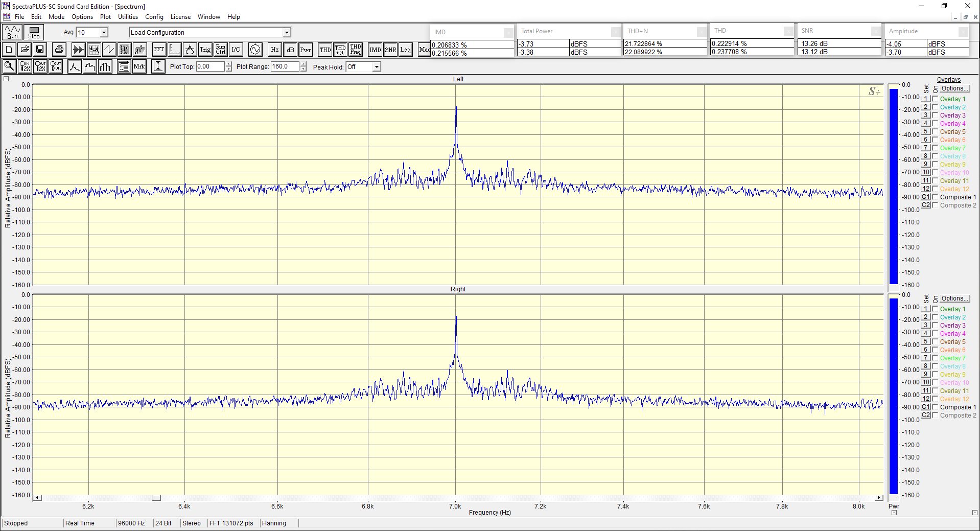Toggle the Pwr total power utility

pyautogui.click(x=306, y=50)
